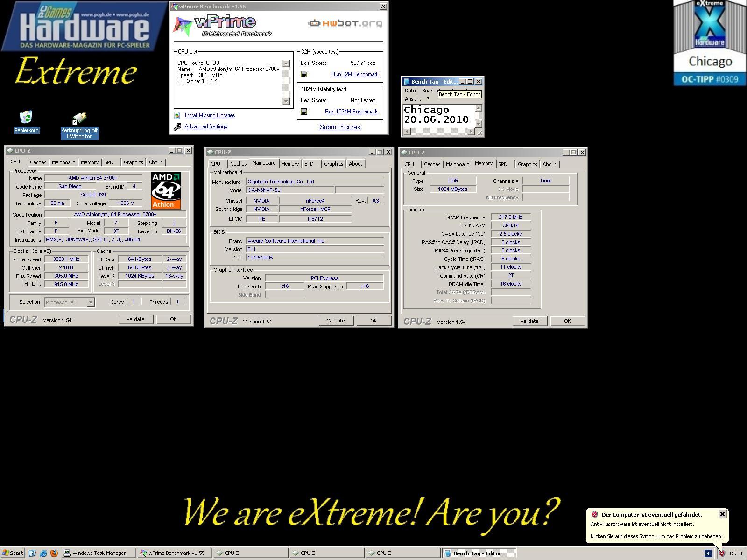Image resolution: width=747 pixels, height=560 pixels.
Task: Click DRAM Frequency value 217.9 MHz
Action: (x=511, y=217)
